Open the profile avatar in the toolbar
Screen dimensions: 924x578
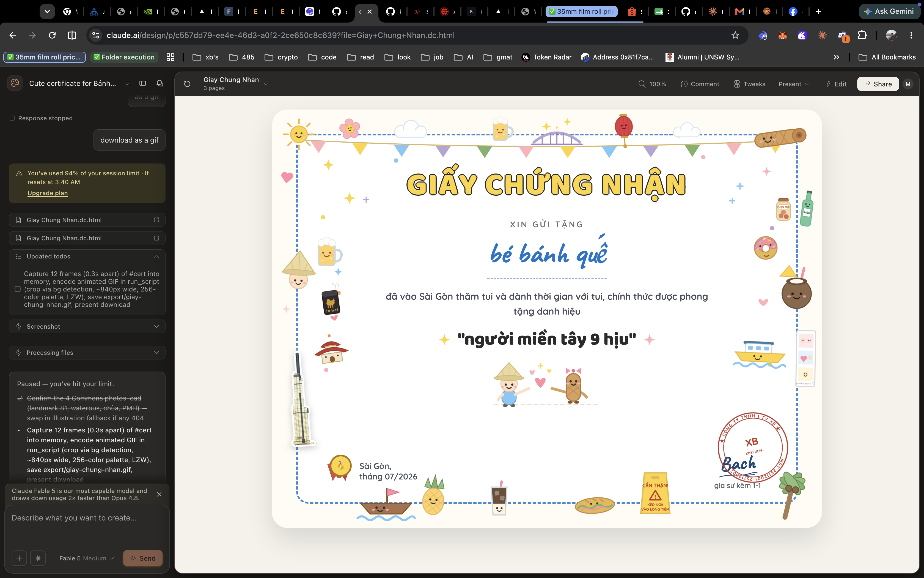click(x=891, y=35)
